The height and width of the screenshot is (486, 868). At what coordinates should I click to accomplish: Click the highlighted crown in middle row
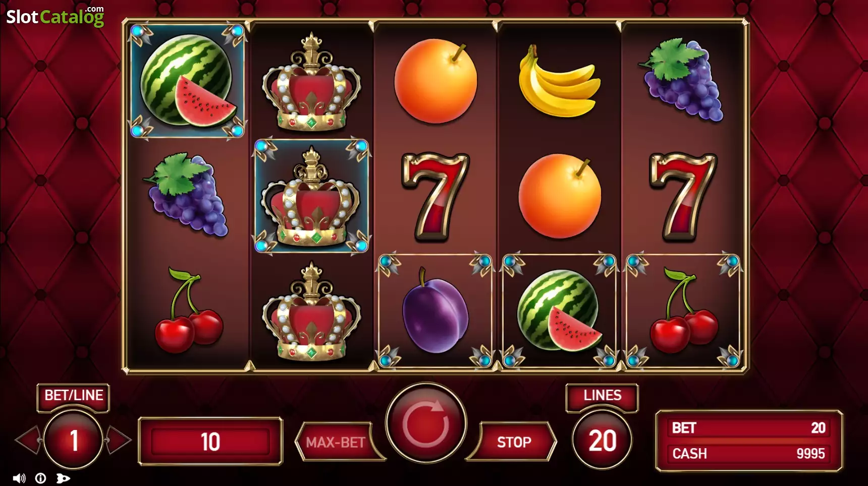coord(311,196)
